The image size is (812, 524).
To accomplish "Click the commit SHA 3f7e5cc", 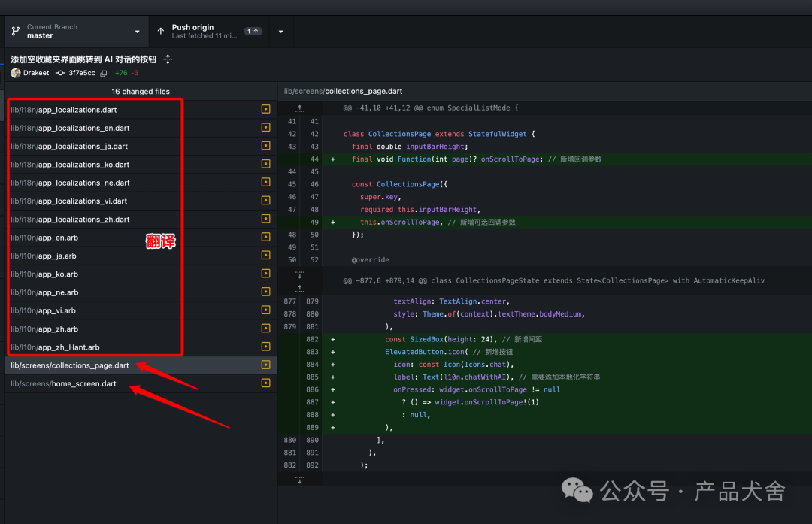I will 82,73.
